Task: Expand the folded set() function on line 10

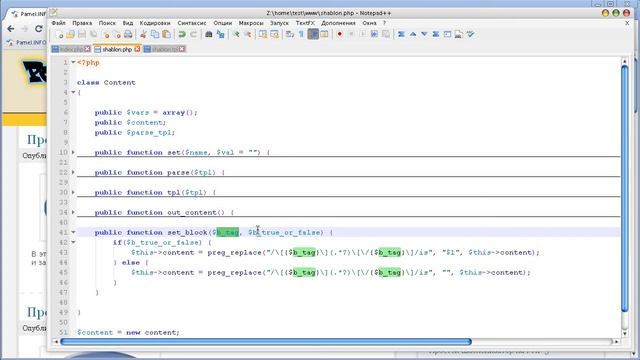Action: click(x=73, y=152)
